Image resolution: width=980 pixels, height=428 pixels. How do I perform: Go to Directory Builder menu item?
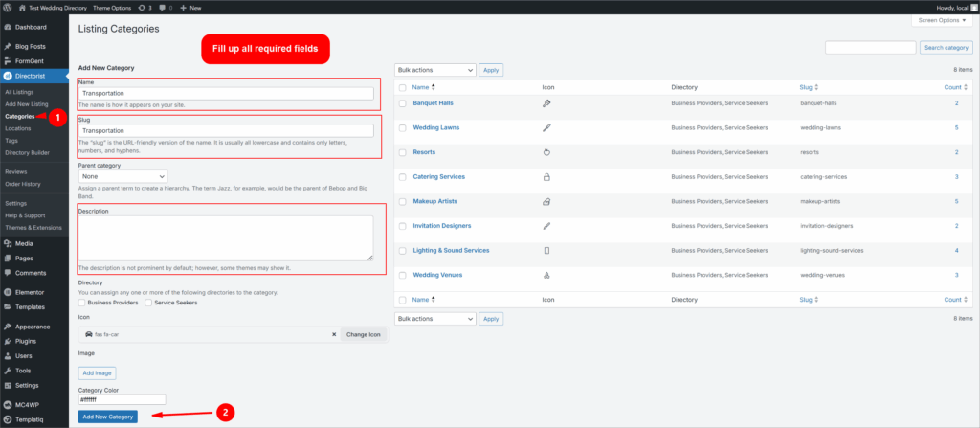[26, 152]
